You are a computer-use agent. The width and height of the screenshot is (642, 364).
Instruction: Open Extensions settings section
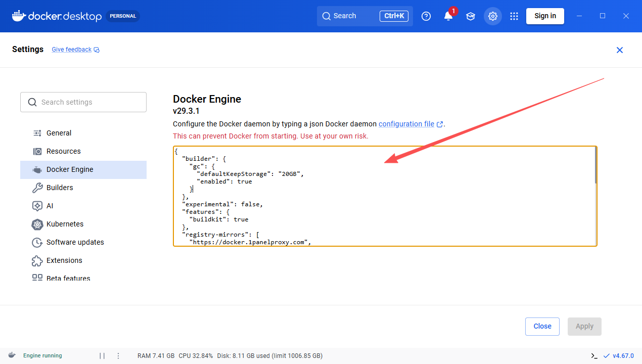pyautogui.click(x=83, y=260)
